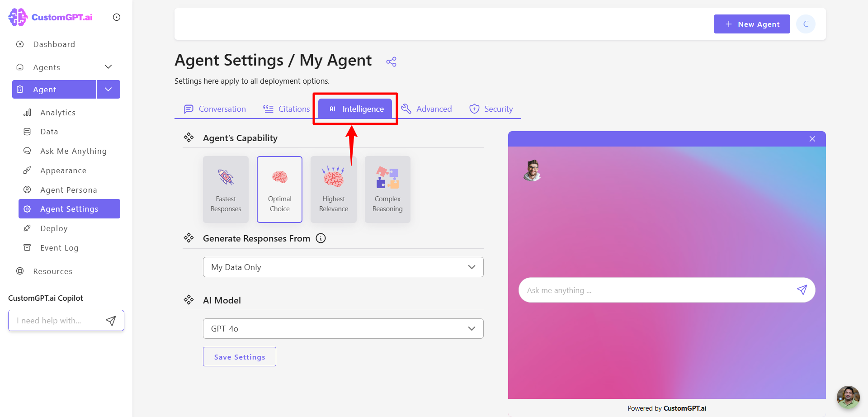Image resolution: width=868 pixels, height=417 pixels.
Task: Send chat message with paper plane icon
Action: click(802, 290)
